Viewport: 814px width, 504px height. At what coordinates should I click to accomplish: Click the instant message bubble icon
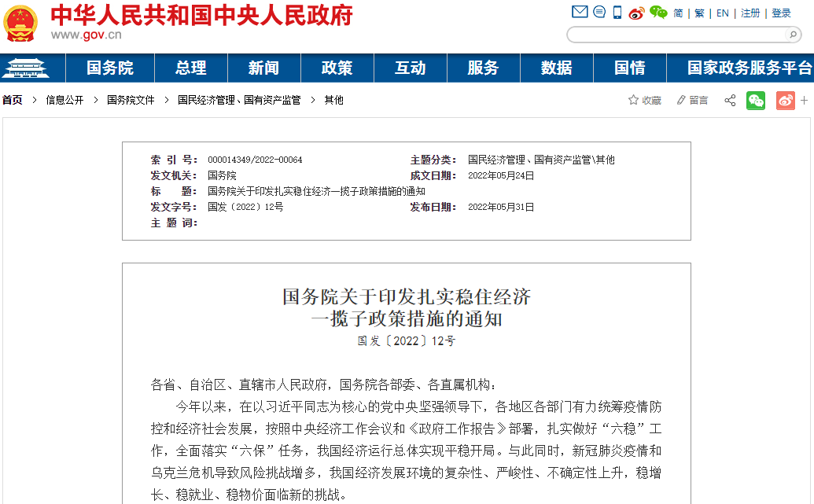[x=599, y=12]
